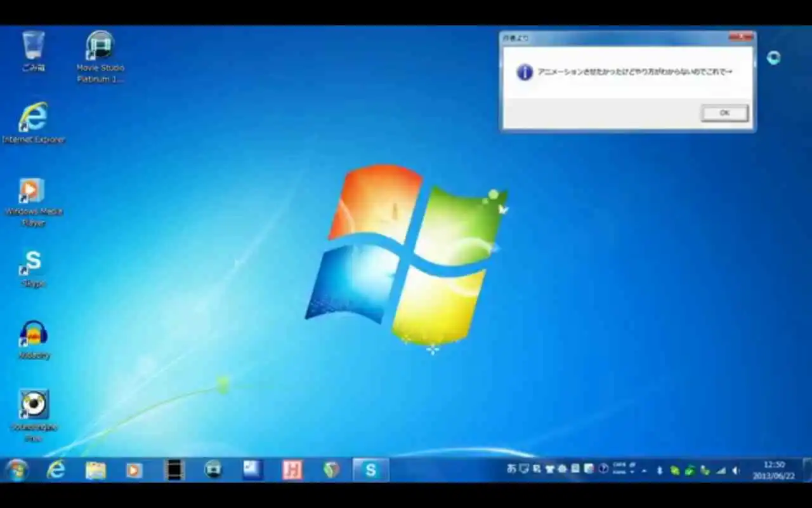The width and height of the screenshot is (812, 508).
Task: Open the clock showing 12:50
Action: coord(774,470)
